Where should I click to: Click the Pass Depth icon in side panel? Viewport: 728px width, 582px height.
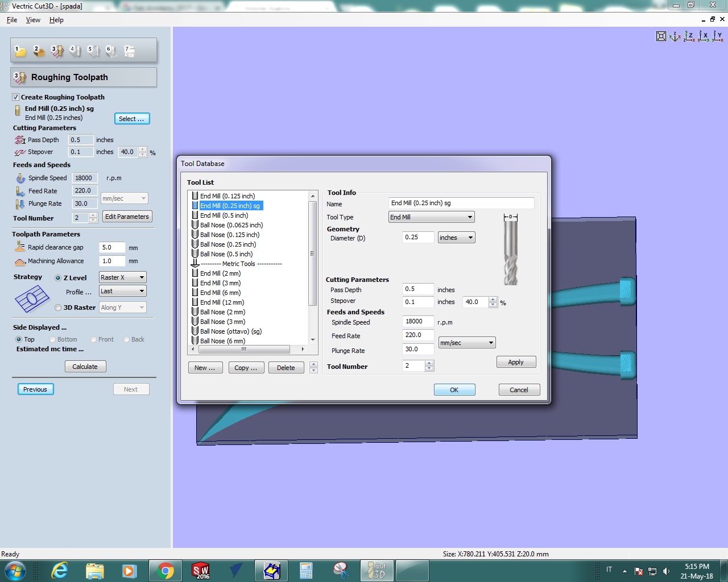point(20,140)
